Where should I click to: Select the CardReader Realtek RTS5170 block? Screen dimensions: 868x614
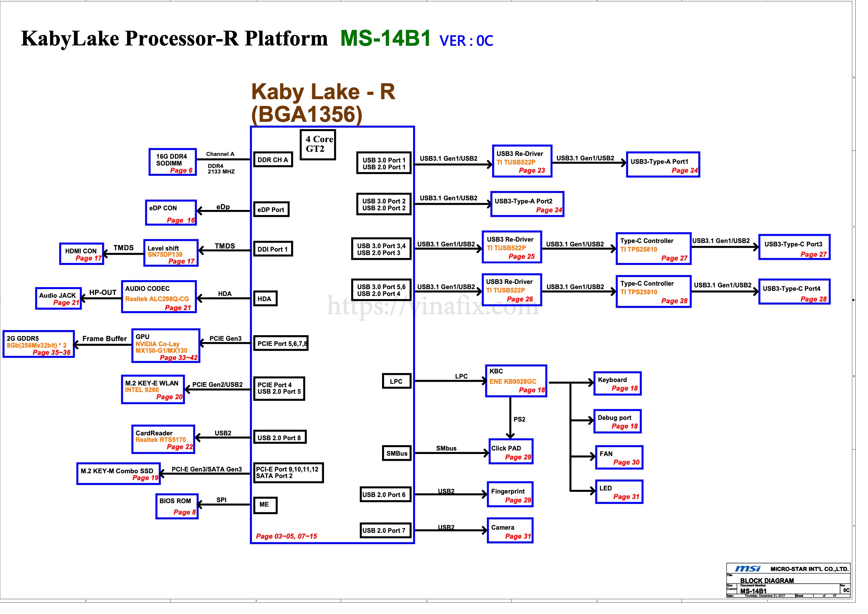163,440
